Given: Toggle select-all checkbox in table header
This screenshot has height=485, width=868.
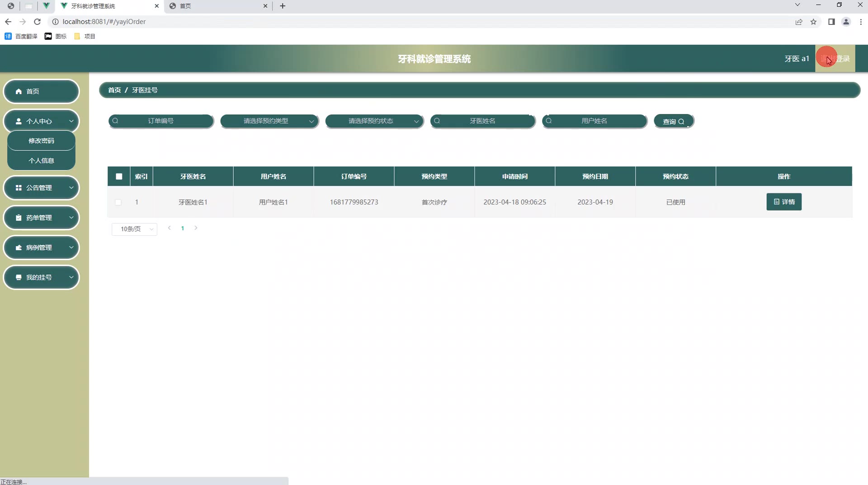Looking at the screenshot, I should tap(119, 176).
